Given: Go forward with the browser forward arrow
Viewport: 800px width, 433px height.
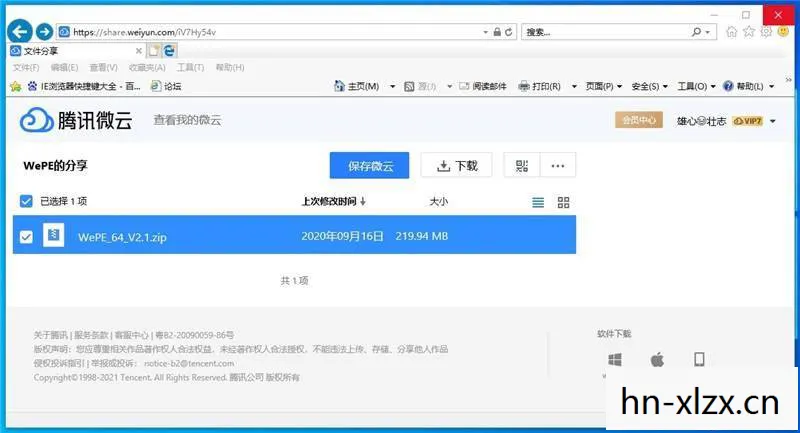Looking at the screenshot, I should click(x=44, y=32).
